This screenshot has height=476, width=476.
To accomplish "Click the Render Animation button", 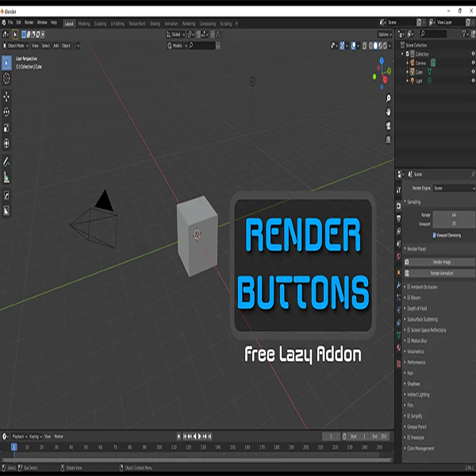I will click(x=440, y=273).
